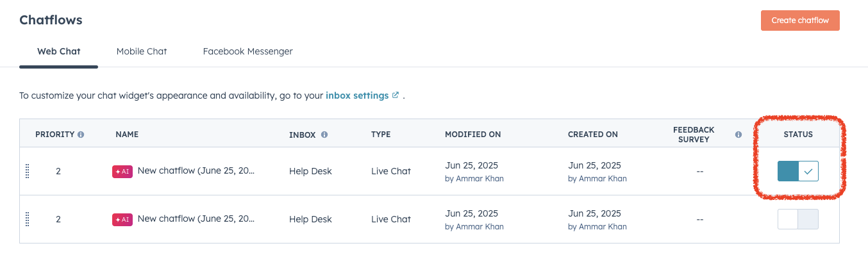Open the inbox settings link
This screenshot has height=264, width=868.
point(357,95)
